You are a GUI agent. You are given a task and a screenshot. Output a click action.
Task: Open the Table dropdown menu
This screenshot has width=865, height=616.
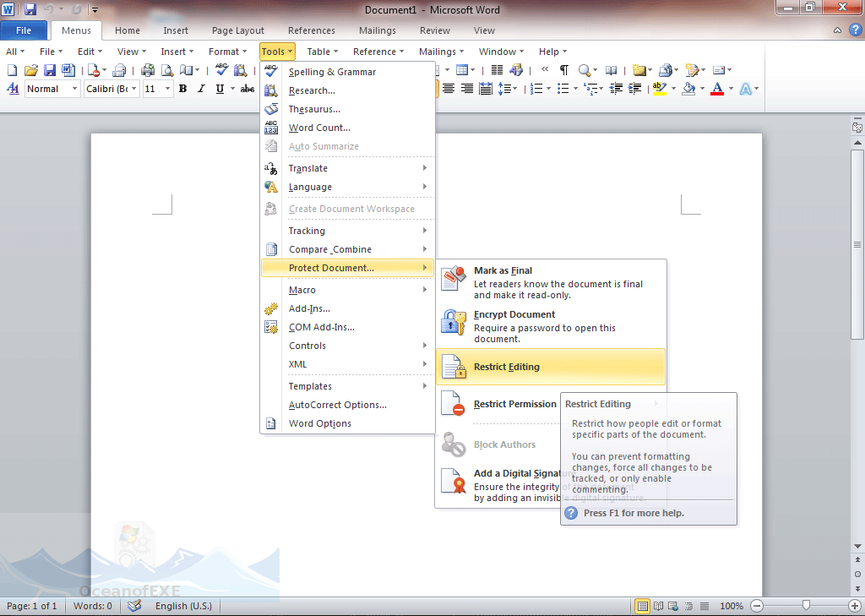point(322,52)
